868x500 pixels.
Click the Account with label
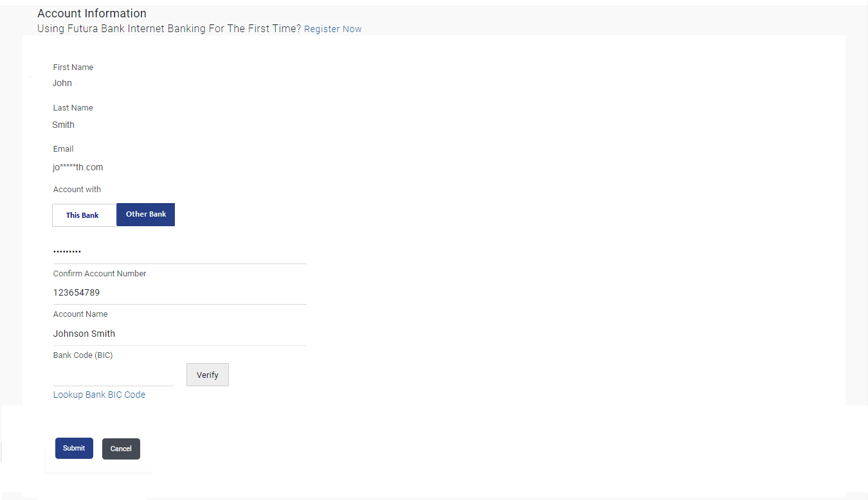click(77, 190)
